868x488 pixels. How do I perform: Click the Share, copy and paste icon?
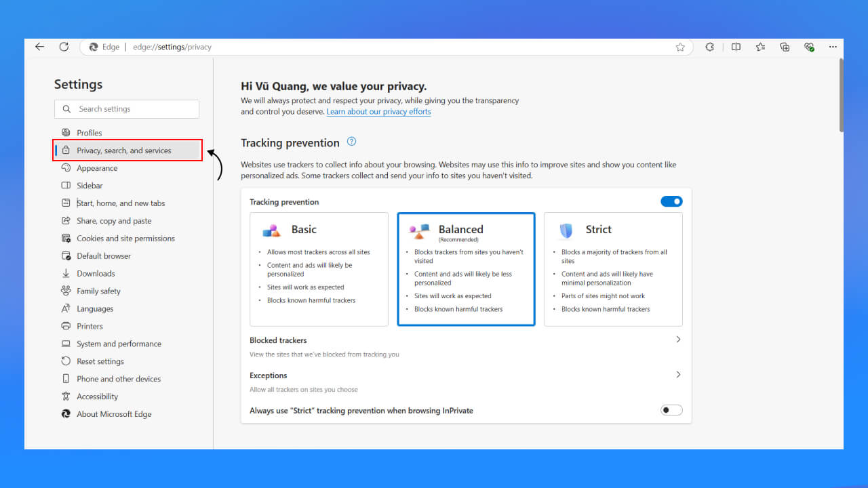[x=66, y=221]
